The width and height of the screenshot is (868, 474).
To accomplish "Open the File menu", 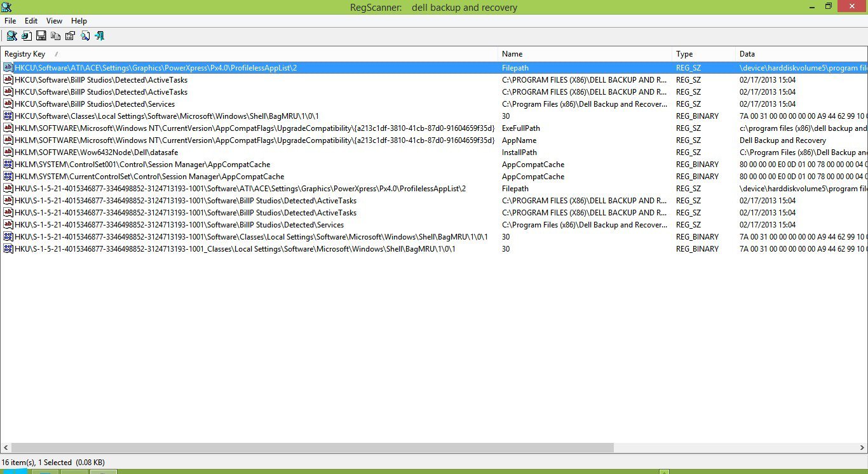I will 10,21.
